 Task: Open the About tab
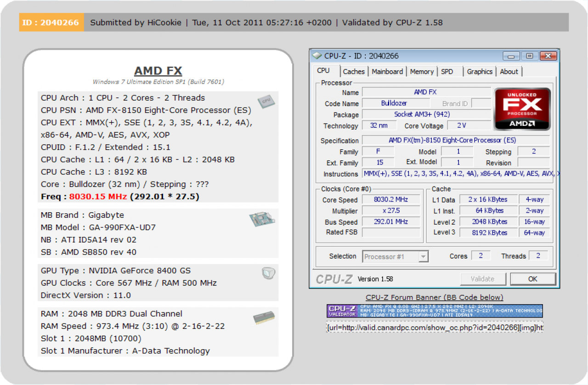[x=509, y=72]
